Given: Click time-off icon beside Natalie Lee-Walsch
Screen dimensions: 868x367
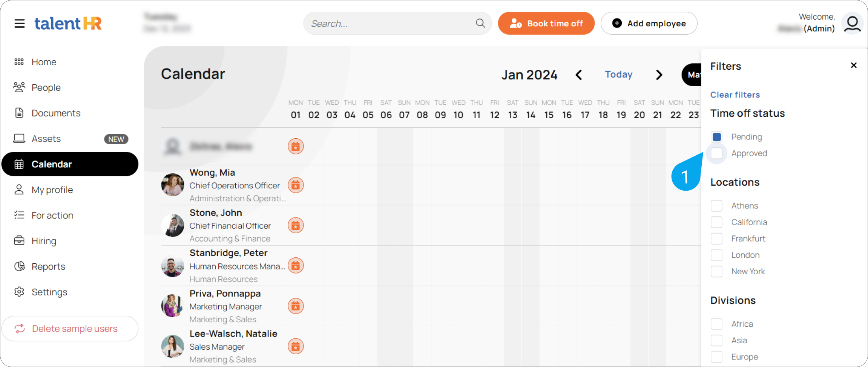Looking at the screenshot, I should 296,346.
